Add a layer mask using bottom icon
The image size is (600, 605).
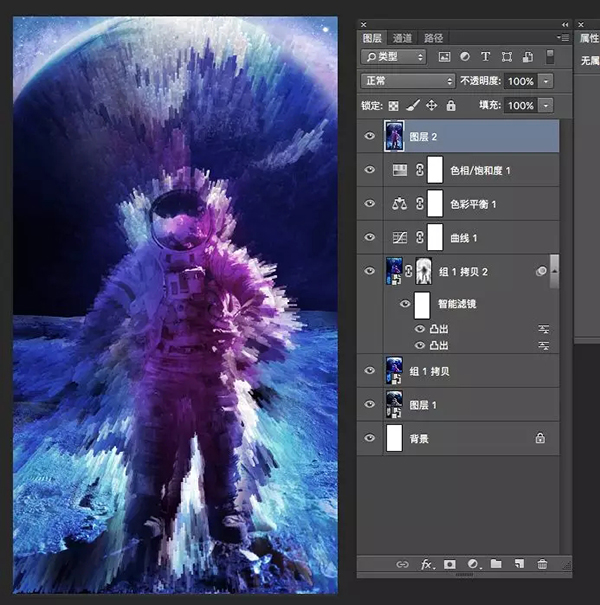tap(450, 564)
